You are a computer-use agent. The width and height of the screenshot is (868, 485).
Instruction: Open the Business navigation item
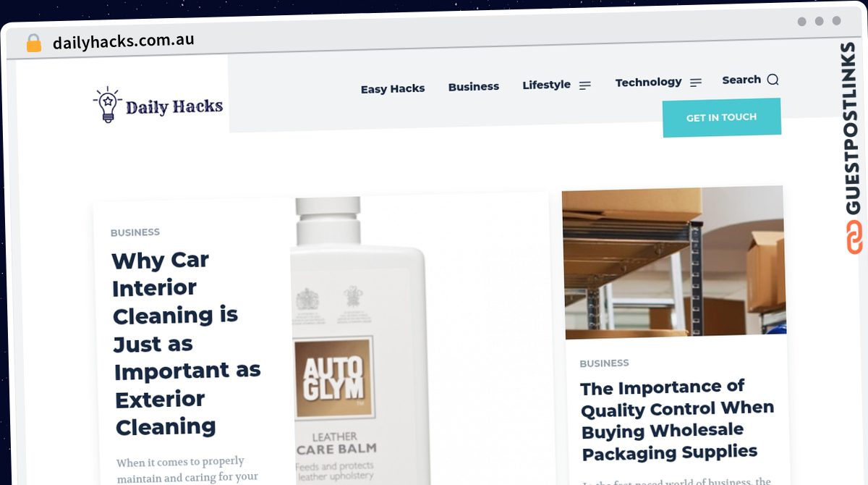click(x=474, y=87)
